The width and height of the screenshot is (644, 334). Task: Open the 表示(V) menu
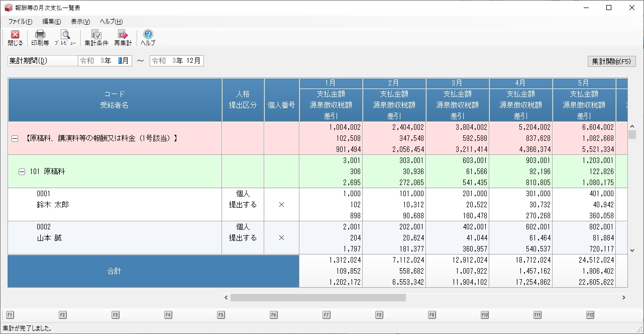(x=80, y=22)
